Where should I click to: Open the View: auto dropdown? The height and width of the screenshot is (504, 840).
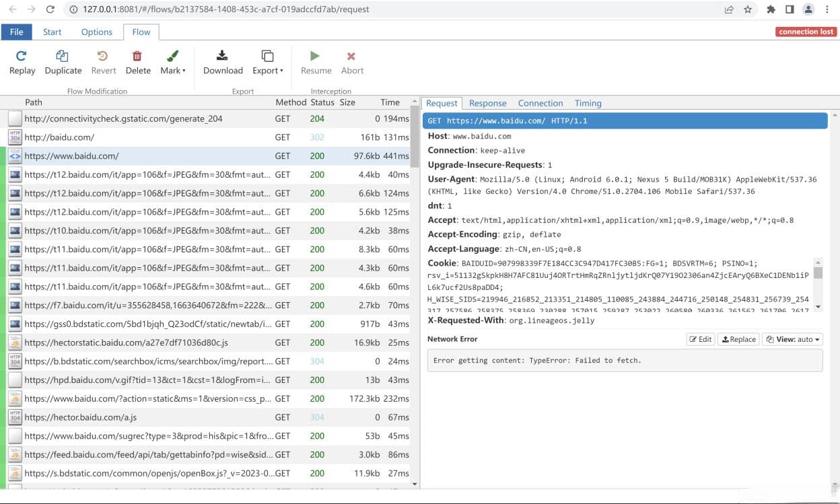point(793,339)
